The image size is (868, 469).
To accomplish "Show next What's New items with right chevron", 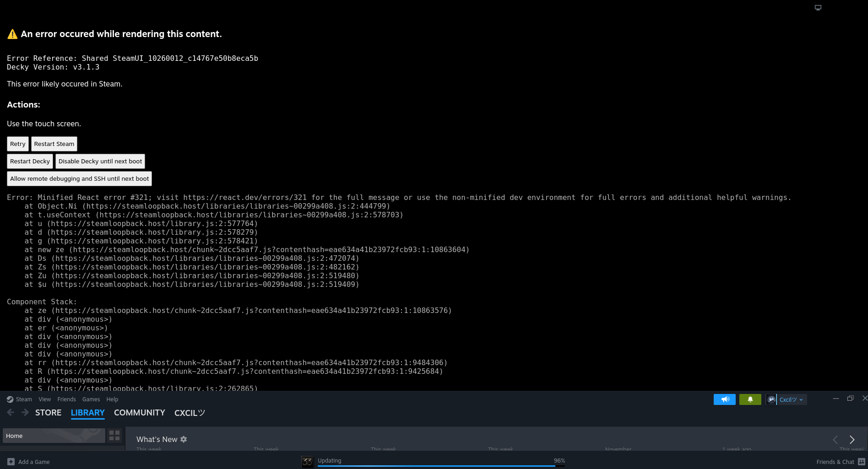I will 852,440.
